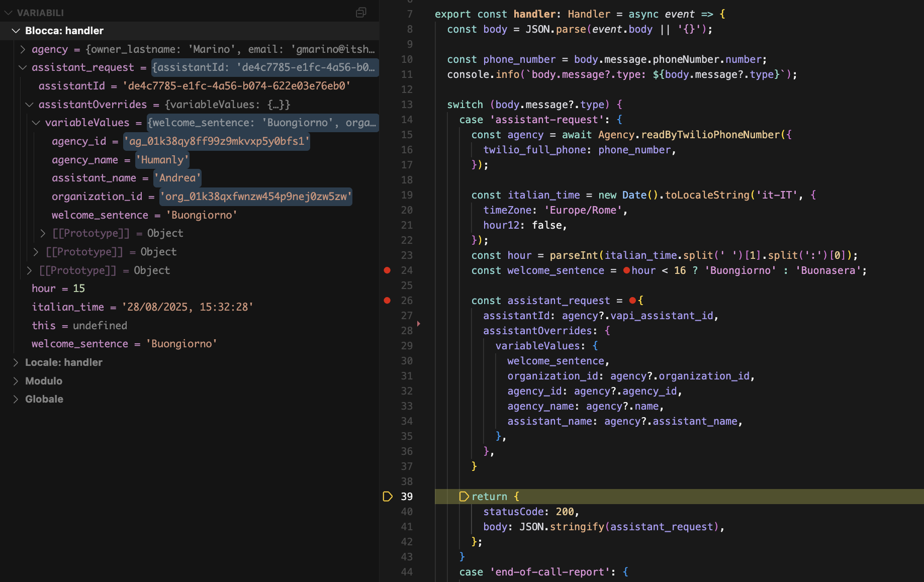The image size is (924, 582).
Task: Collapse the 'Blocca: handler' scope
Action: [x=16, y=31]
